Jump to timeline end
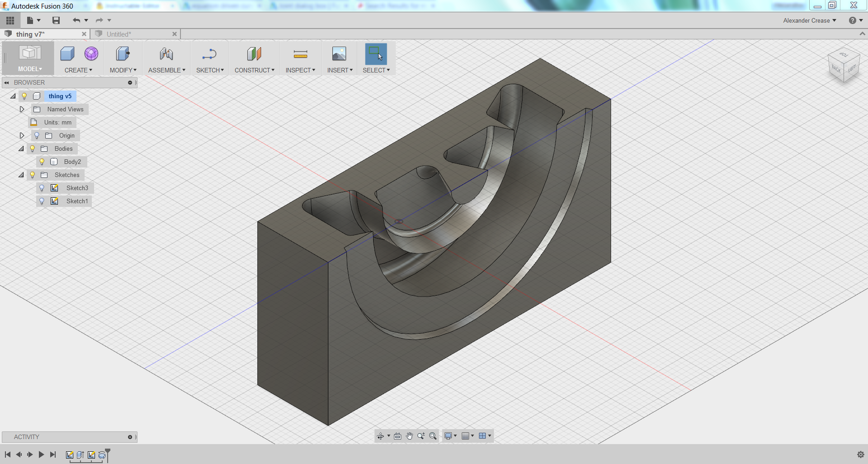868x464 pixels. pyautogui.click(x=53, y=454)
